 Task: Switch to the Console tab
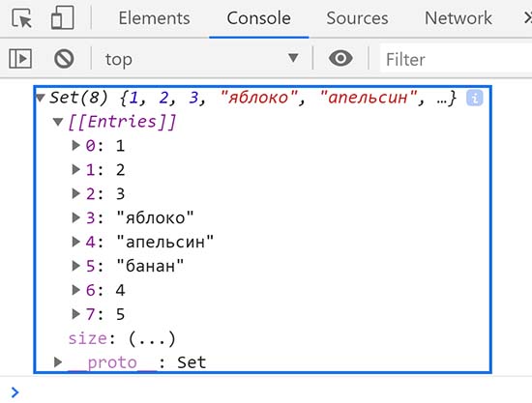point(259,18)
